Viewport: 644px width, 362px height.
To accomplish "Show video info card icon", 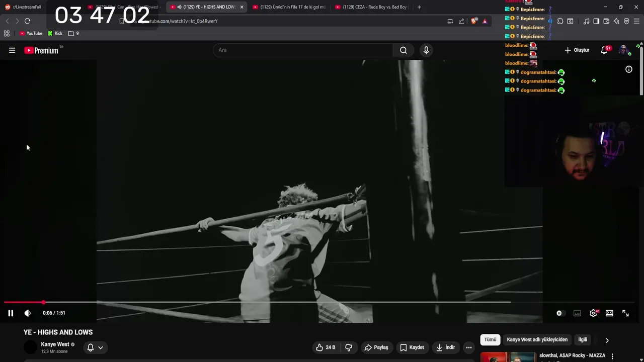I will [629, 69].
